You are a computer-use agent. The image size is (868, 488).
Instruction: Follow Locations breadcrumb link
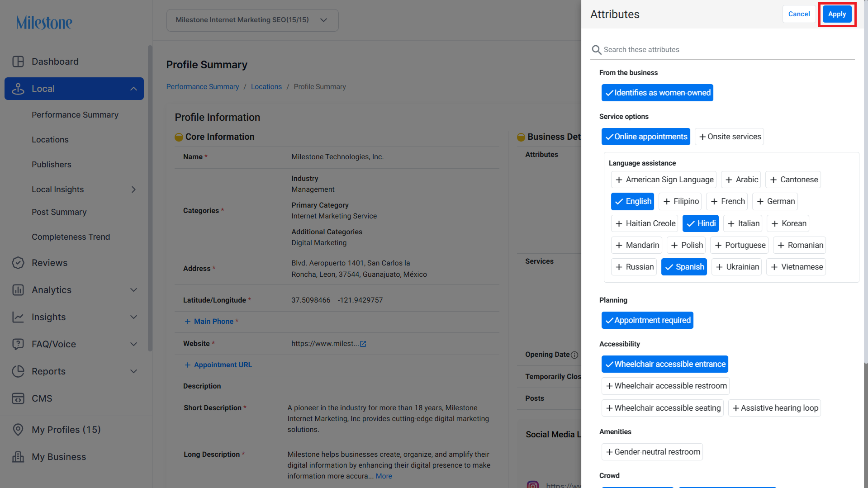[266, 87]
